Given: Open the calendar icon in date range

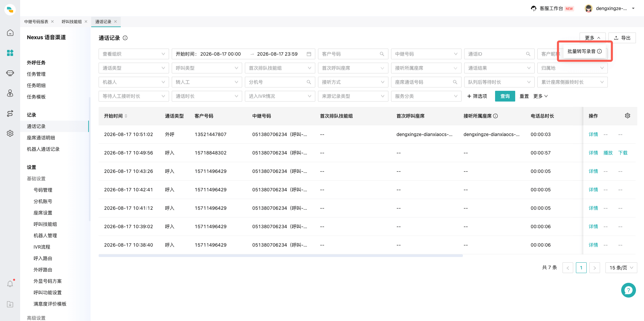Looking at the screenshot, I should (309, 54).
